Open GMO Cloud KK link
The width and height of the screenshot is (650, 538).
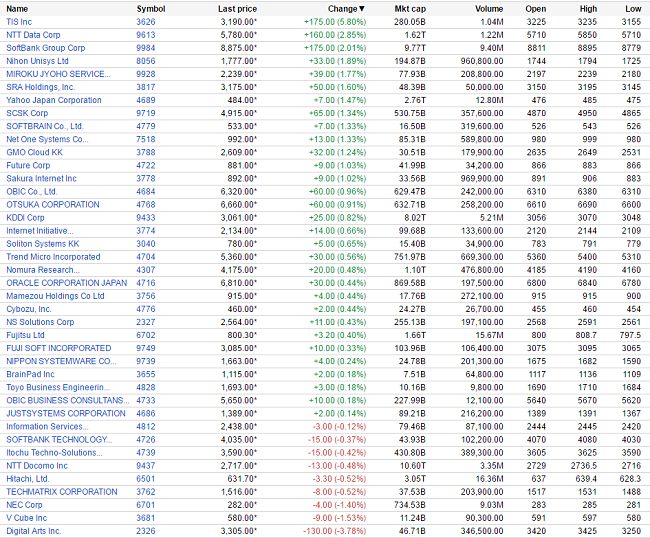click(34, 153)
